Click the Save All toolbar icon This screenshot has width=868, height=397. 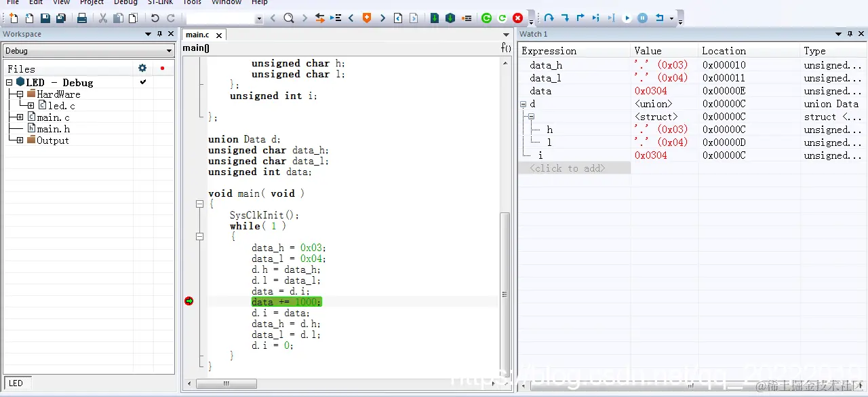(61, 18)
